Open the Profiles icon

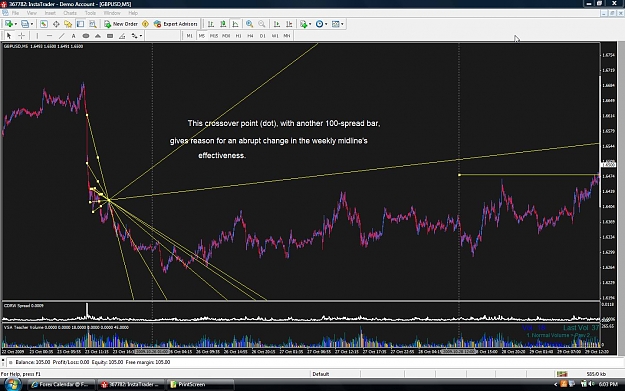pos(25,24)
